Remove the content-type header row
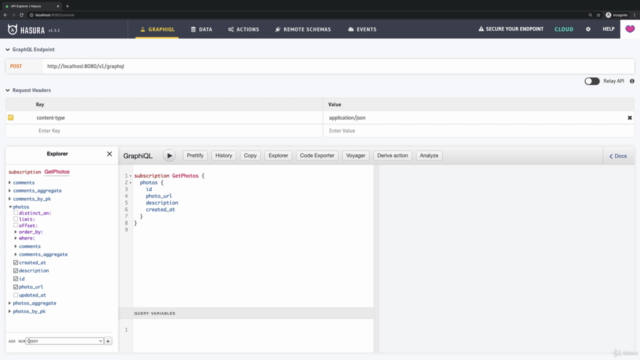The image size is (640, 360). pyautogui.click(x=629, y=118)
